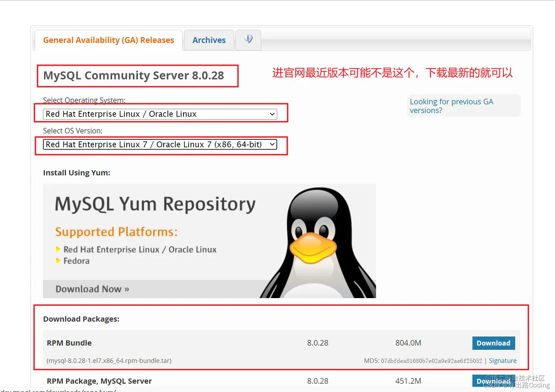Open the info icon tab

click(248, 40)
